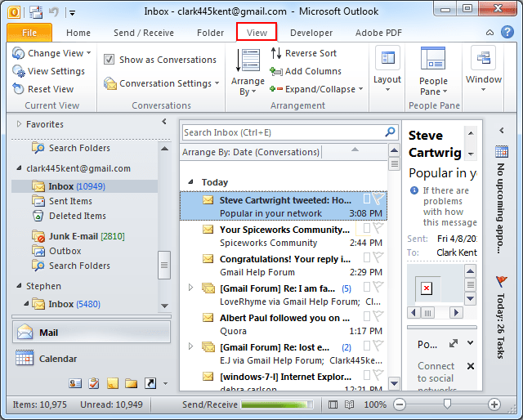
Task: Switch to the Adobe PDF tab
Action: [378, 33]
